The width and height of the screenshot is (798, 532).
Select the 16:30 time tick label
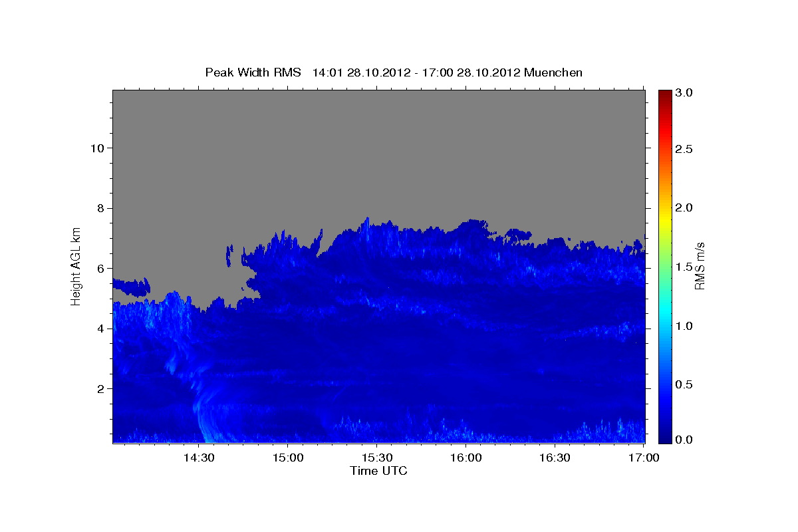click(555, 458)
